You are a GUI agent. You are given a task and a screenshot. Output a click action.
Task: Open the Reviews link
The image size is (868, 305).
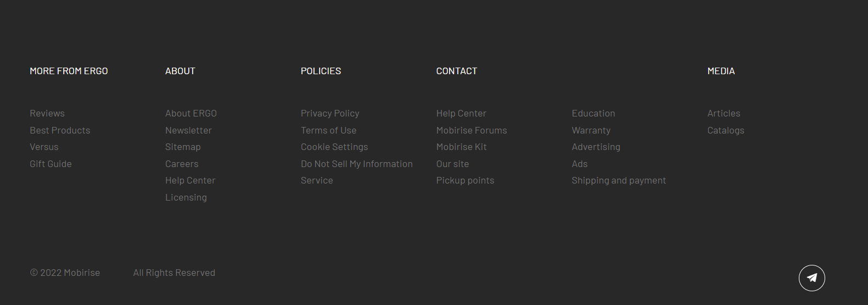pyautogui.click(x=47, y=113)
